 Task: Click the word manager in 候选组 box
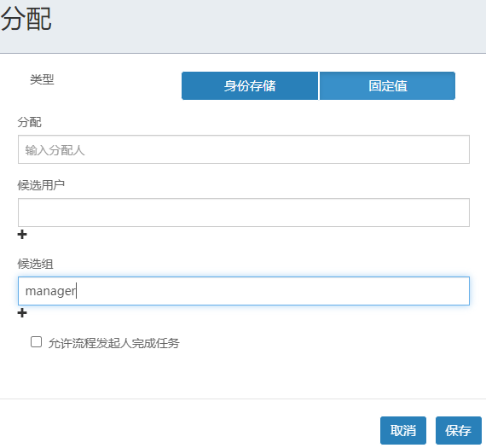click(50, 291)
